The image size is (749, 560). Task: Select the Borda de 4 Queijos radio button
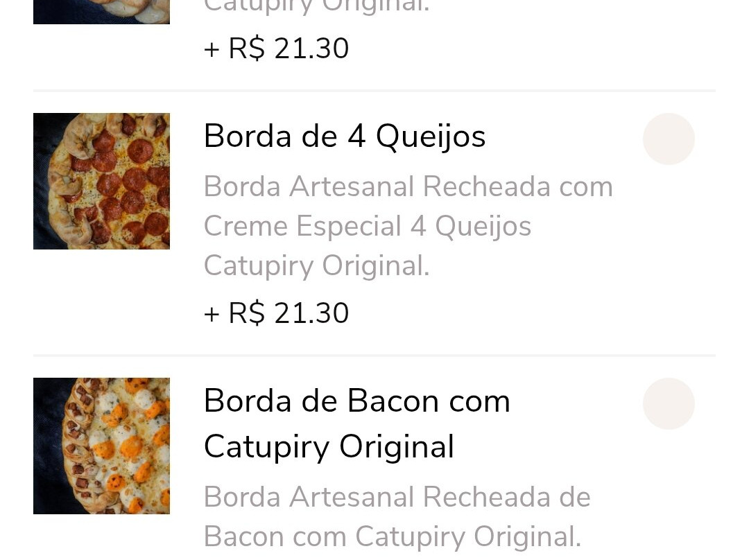pyautogui.click(x=669, y=139)
